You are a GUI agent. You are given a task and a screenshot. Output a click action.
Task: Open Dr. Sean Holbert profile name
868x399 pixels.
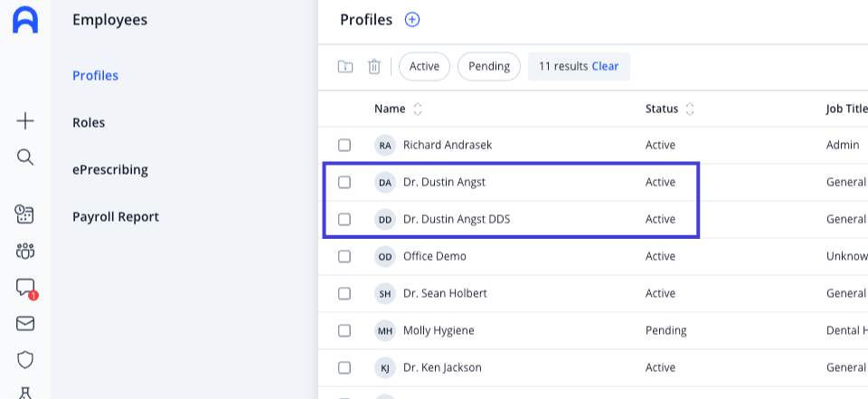[445, 294]
